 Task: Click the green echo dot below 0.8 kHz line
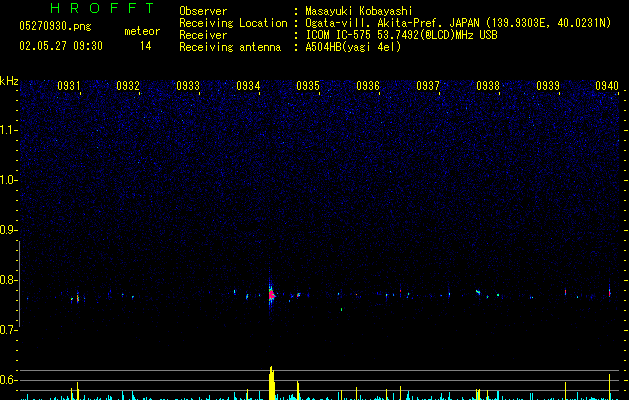pyautogui.click(x=341, y=309)
